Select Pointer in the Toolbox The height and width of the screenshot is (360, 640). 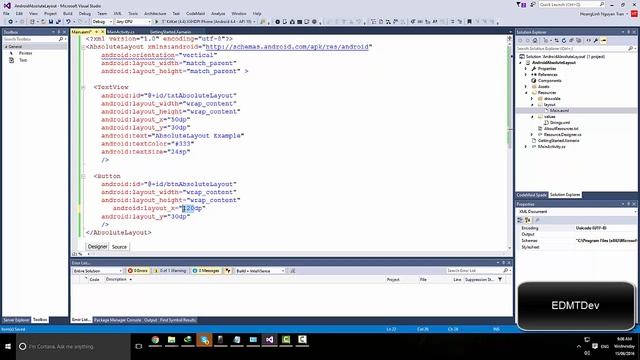click(25, 53)
